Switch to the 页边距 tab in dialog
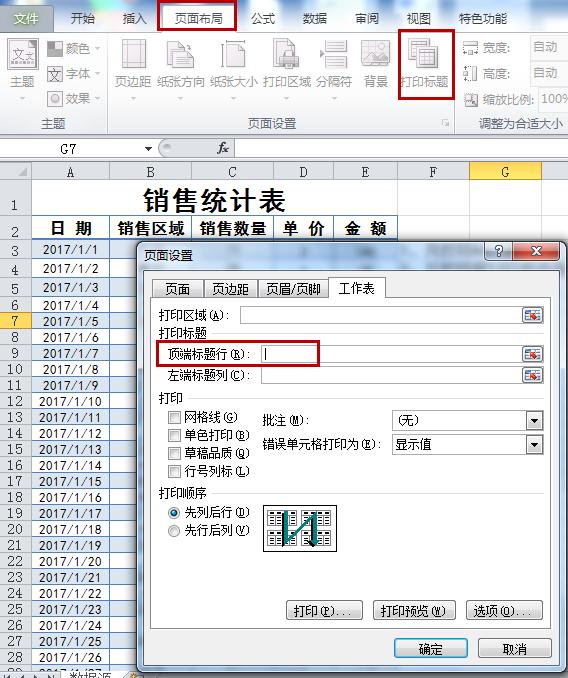The width and height of the screenshot is (568, 678). (x=230, y=289)
